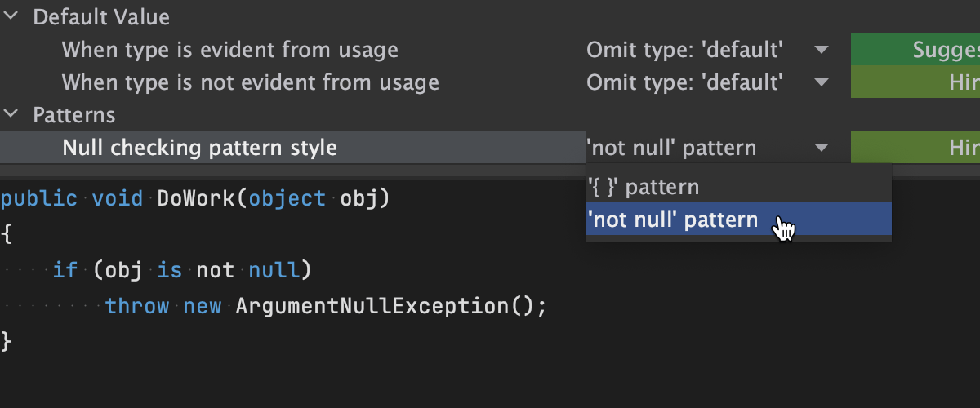The height and width of the screenshot is (408, 980).
Task: Select 'When type is not evident from usage' row
Action: click(250, 82)
